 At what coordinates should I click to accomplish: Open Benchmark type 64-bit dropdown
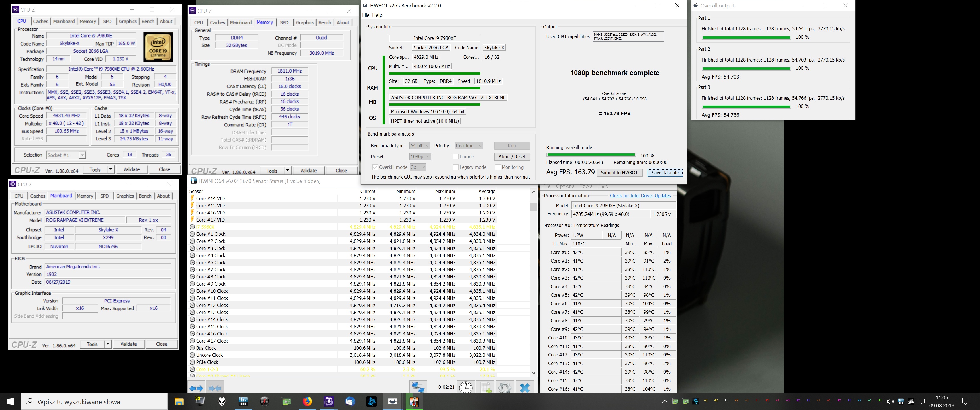tap(420, 146)
